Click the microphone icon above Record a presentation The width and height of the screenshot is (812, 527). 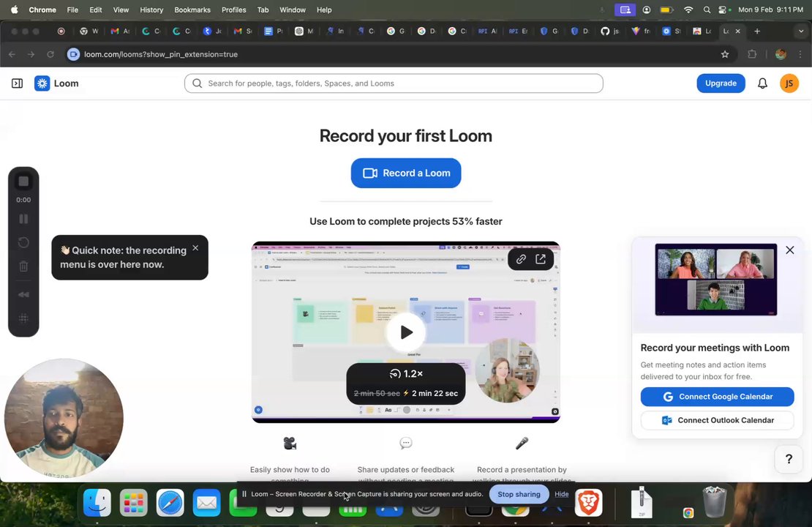522,443
